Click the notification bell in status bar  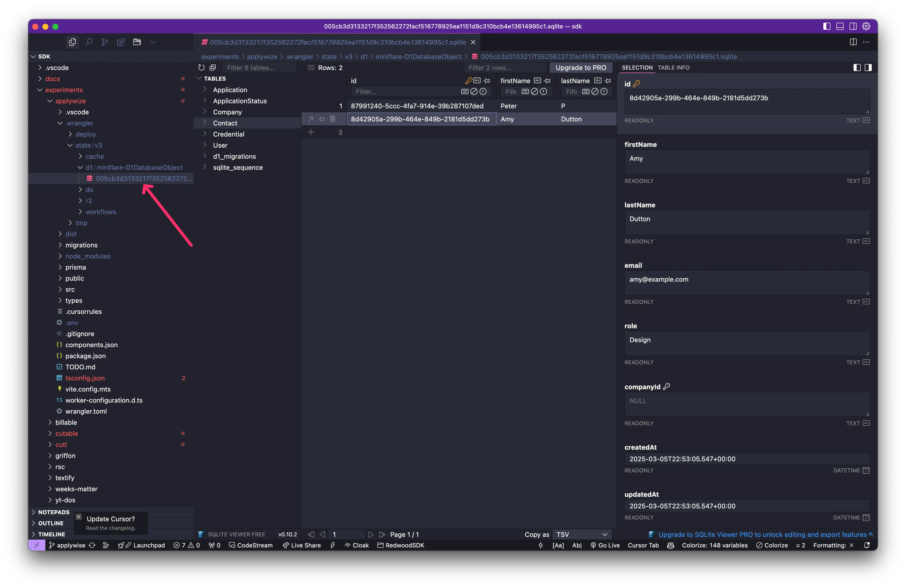point(867,545)
